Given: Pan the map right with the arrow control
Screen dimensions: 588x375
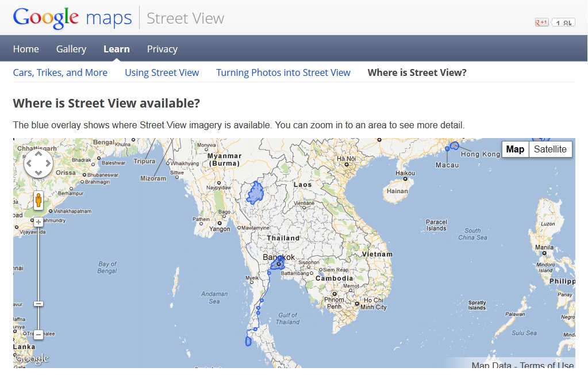Looking at the screenshot, I should [48, 163].
